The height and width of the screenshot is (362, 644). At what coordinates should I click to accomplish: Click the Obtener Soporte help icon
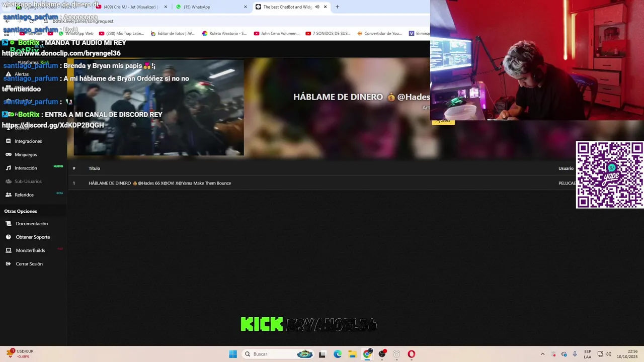(9, 237)
